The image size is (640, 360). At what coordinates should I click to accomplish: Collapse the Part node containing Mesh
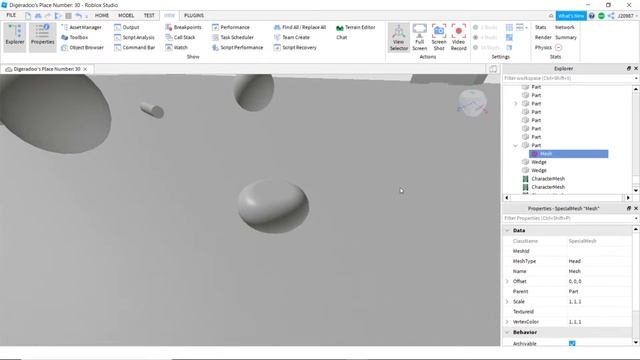click(516, 145)
